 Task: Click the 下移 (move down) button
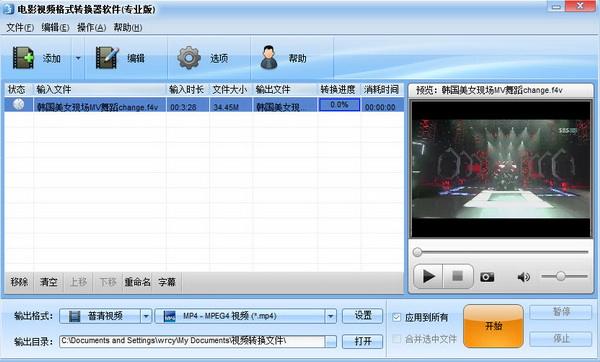pos(108,282)
